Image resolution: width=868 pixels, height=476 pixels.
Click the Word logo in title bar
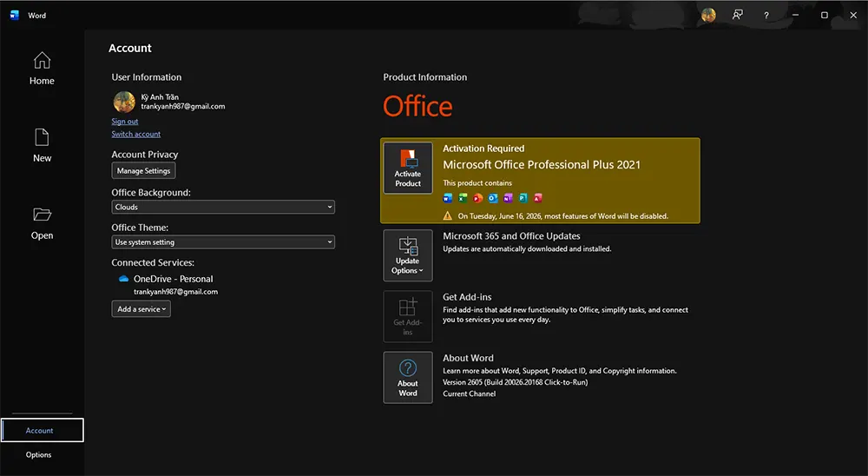click(15, 15)
